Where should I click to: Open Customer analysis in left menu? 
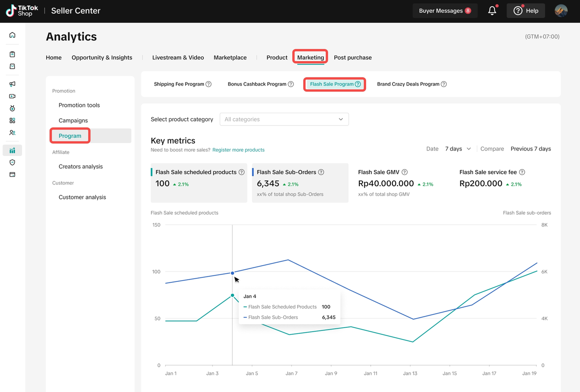pos(82,197)
